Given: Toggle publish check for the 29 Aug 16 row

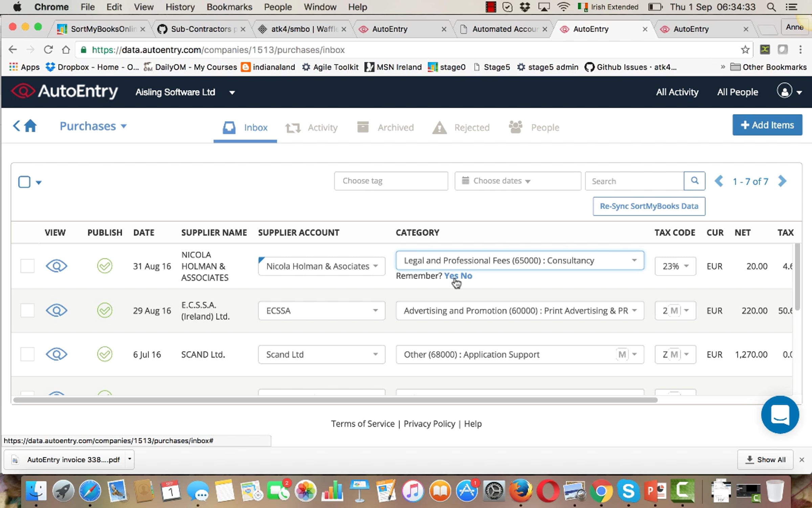Looking at the screenshot, I should click(105, 310).
